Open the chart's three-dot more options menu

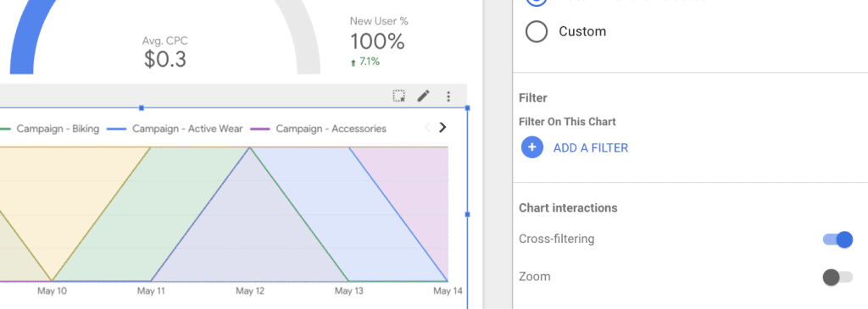pos(448,97)
